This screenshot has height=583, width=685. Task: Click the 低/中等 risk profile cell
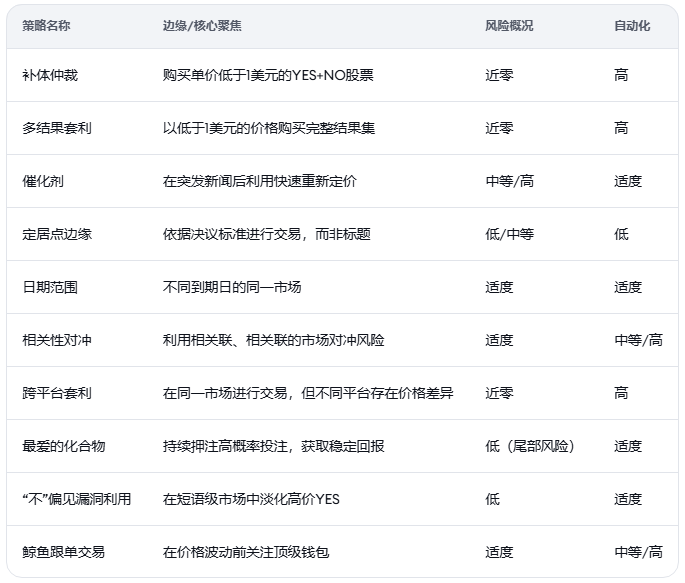click(509, 234)
